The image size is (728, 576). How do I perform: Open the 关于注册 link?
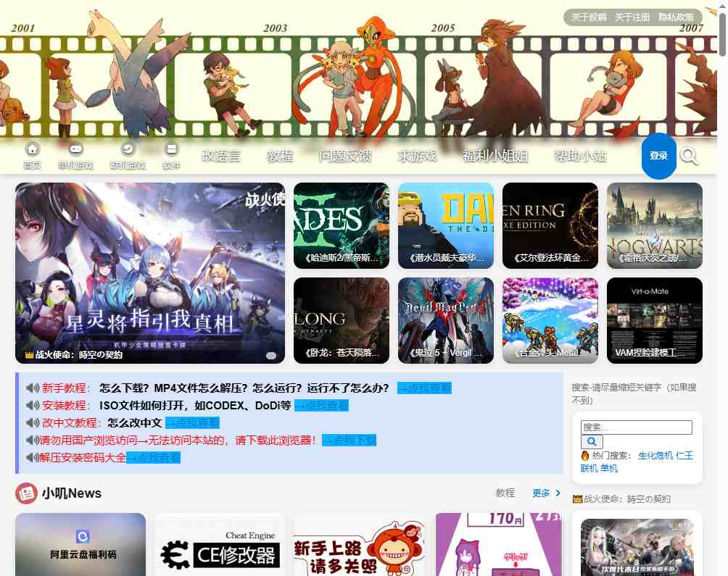click(632, 17)
